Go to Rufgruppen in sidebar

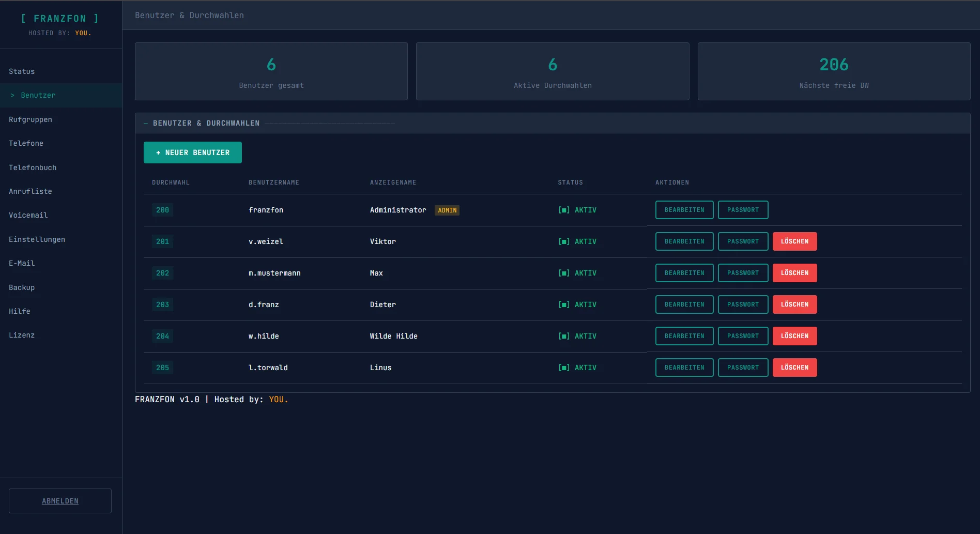pos(30,119)
